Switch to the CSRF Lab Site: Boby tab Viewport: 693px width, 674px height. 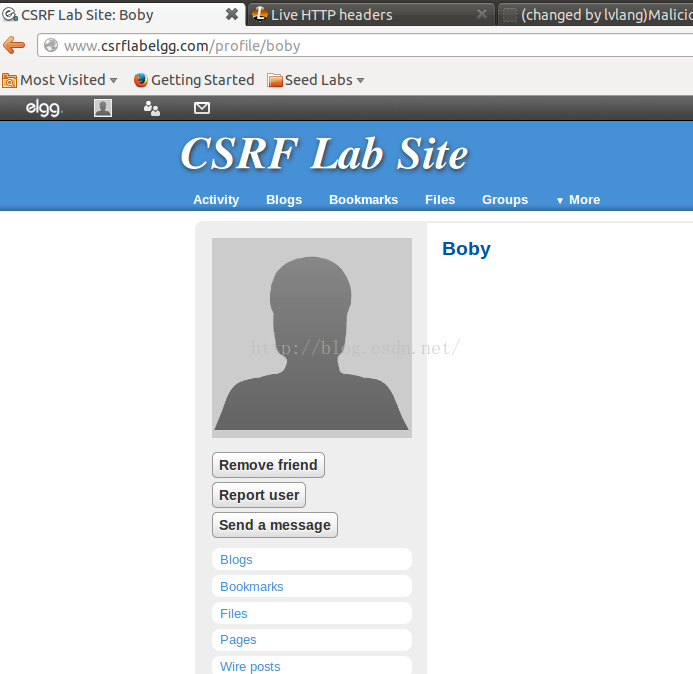[123, 15]
